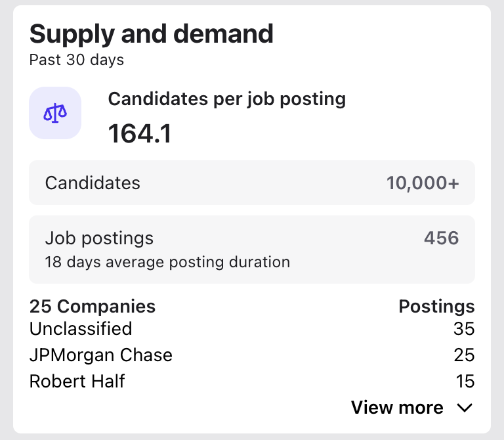
Task: Click the 35 postings count for Unclassified
Action: coord(464,328)
